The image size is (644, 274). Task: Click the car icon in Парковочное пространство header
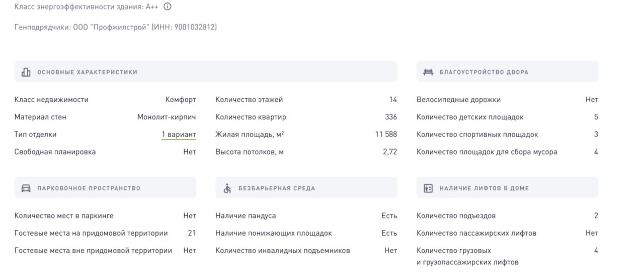click(26, 188)
